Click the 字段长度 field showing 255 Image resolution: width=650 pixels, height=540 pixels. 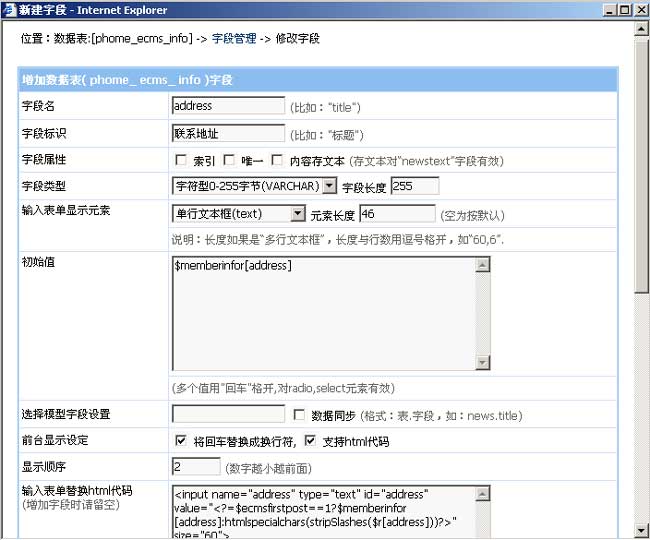[x=414, y=186]
